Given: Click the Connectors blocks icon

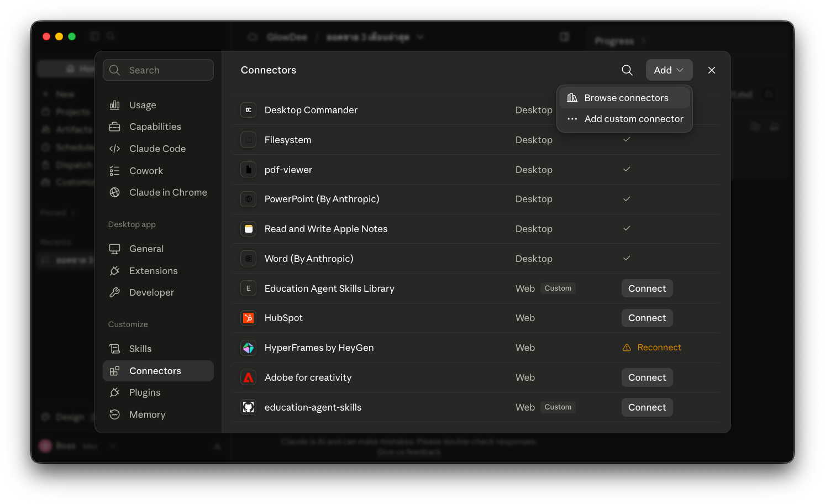Looking at the screenshot, I should 115,371.
